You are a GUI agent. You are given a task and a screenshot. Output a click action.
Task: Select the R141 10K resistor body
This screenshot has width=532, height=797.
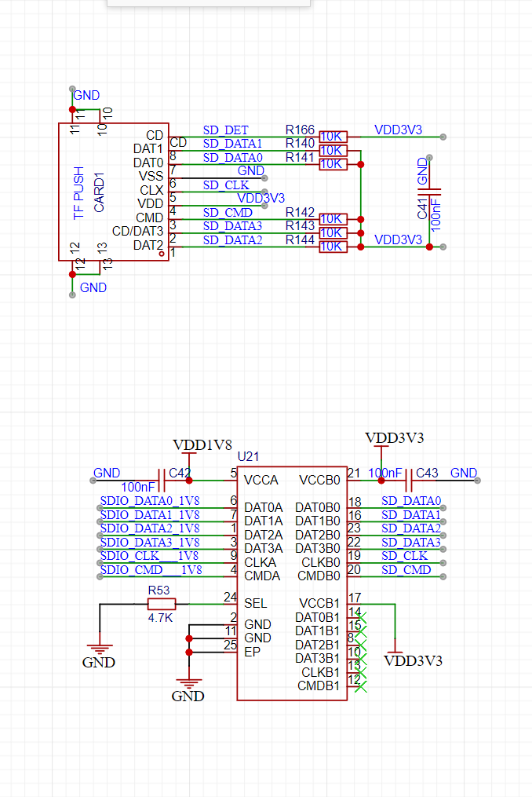click(x=333, y=164)
